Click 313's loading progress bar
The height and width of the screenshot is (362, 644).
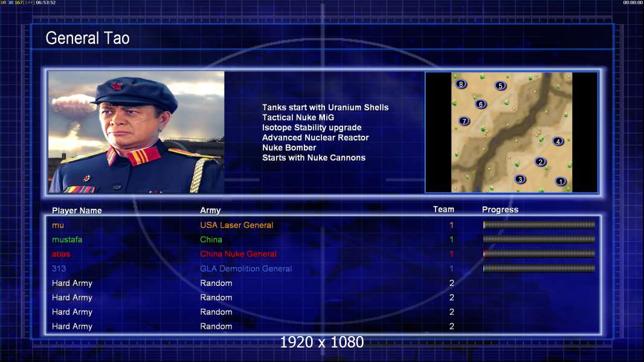(539, 268)
